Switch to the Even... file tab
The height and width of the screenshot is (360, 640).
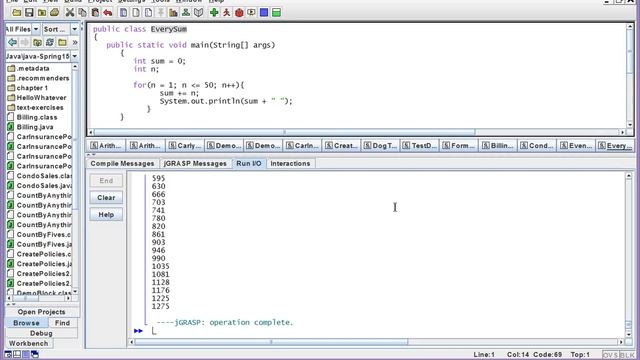click(x=576, y=145)
